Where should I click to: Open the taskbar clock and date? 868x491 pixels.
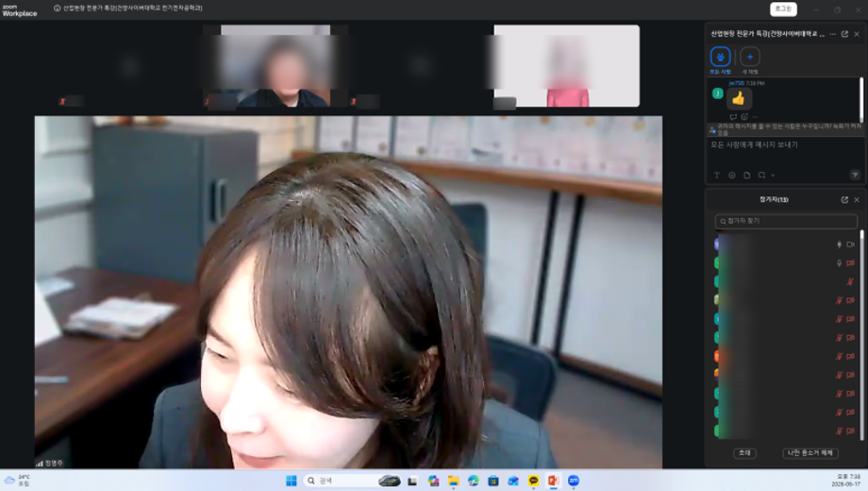(x=848, y=481)
